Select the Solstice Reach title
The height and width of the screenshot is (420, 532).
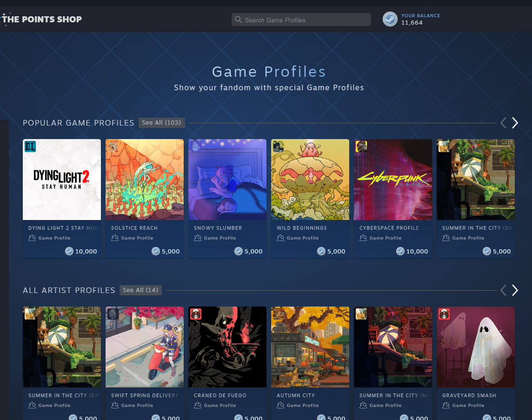tap(134, 228)
